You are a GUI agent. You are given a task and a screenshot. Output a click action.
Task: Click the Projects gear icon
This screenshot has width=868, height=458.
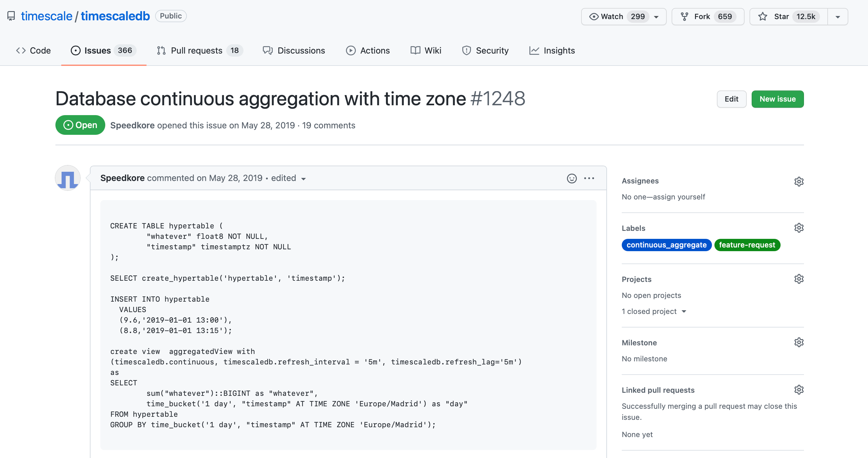798,279
